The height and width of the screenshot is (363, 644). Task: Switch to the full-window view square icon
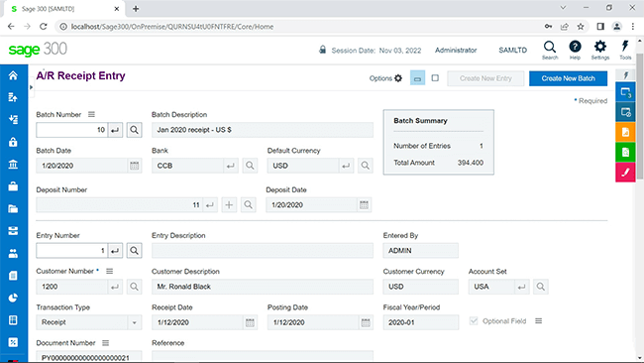point(435,78)
